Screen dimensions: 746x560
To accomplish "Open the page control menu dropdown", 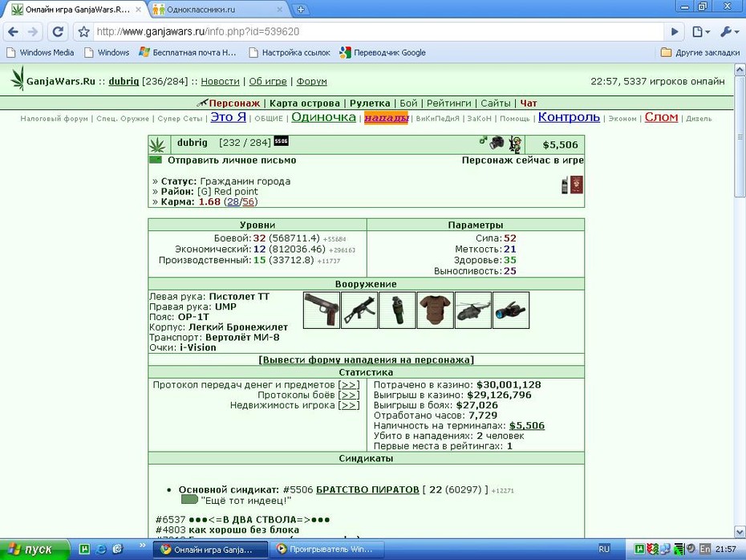I will 701,32.
